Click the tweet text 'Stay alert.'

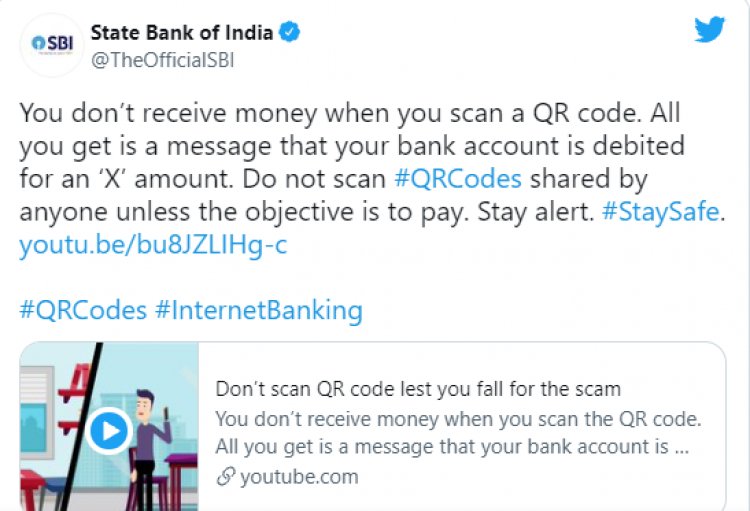[x=536, y=211]
